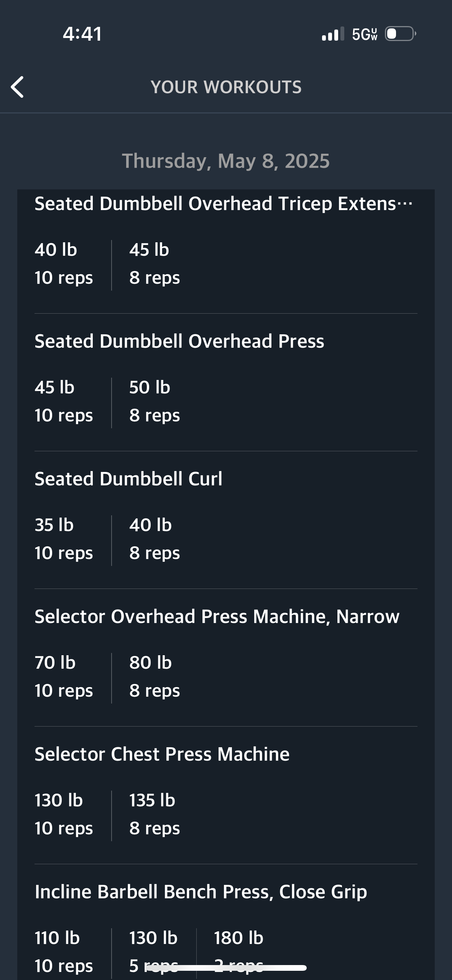Select the 45 lb 8 reps tricep set

[x=155, y=264]
